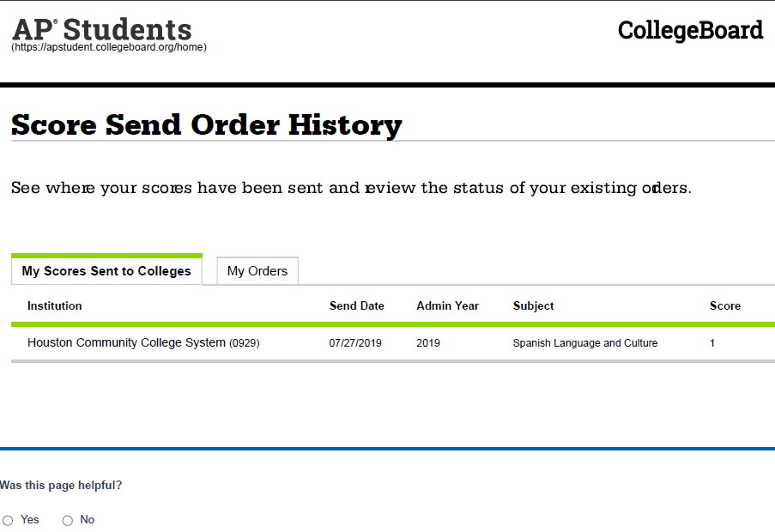
Task: Click the Score Send Order History heading
Action: click(207, 124)
